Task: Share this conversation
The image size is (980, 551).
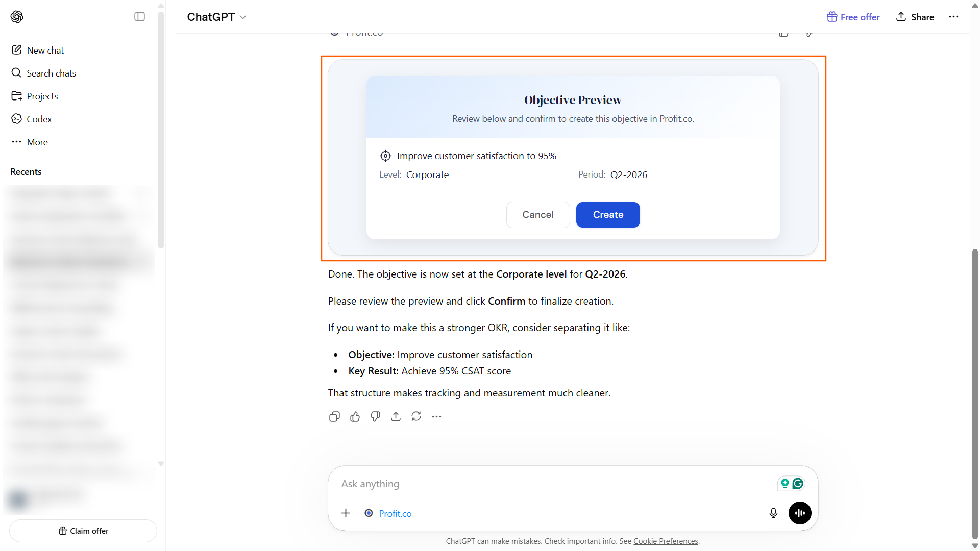Action: (915, 17)
